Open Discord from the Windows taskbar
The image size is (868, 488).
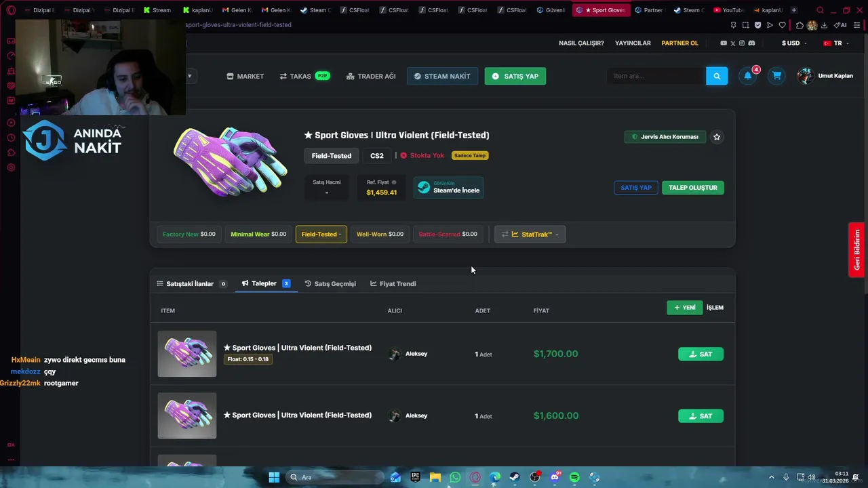click(x=555, y=477)
